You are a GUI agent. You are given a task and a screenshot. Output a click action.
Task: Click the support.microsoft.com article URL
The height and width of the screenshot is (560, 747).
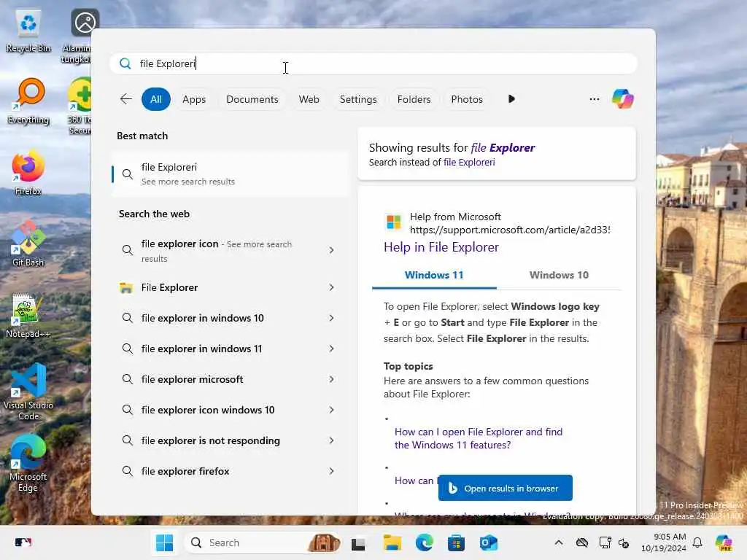[x=509, y=230]
